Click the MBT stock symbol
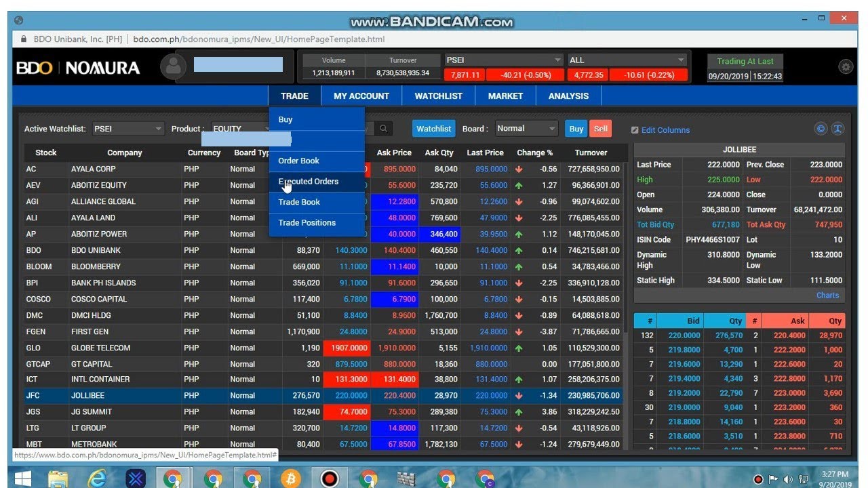This screenshot has height=488, width=868. [x=34, y=445]
